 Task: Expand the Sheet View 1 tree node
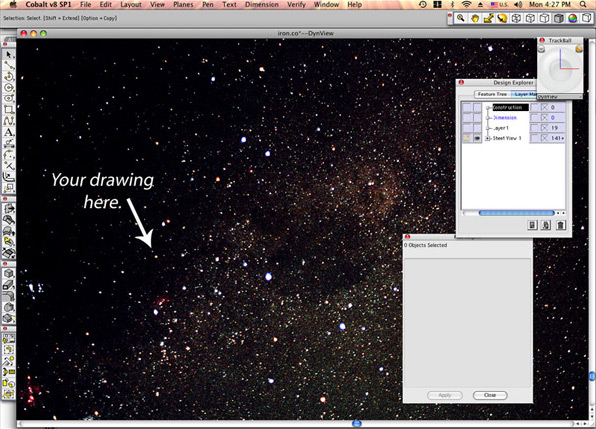488,138
